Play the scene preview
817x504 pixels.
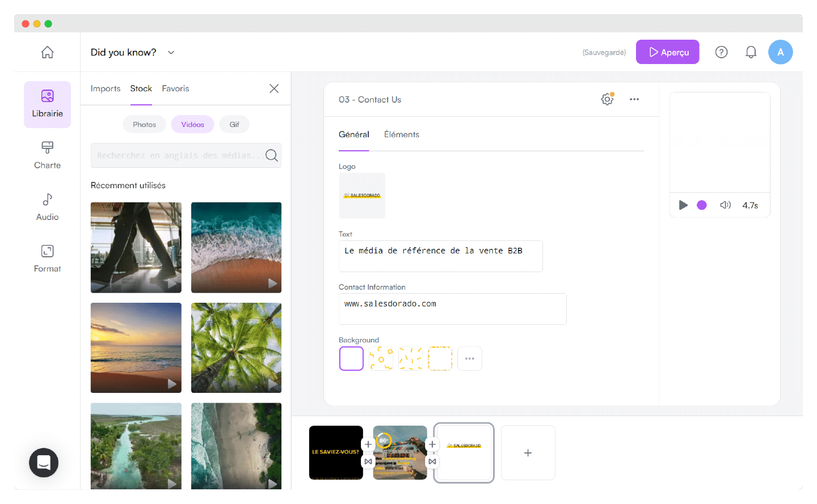click(683, 205)
